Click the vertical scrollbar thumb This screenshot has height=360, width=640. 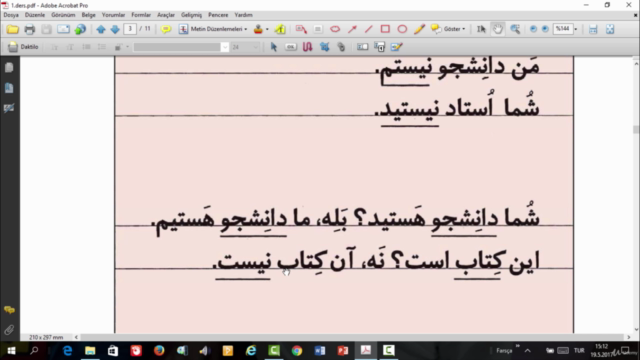coord(636,129)
